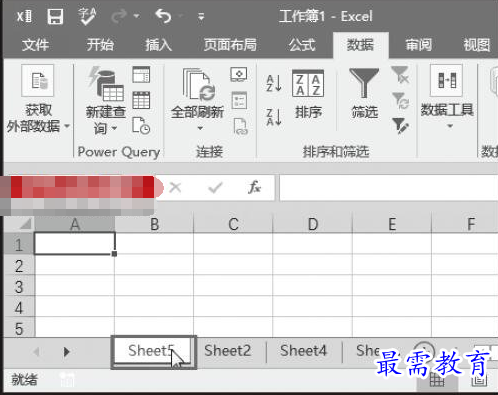Click the From Table icon in Power Query
The height and width of the screenshot is (395, 498).
(141, 100)
